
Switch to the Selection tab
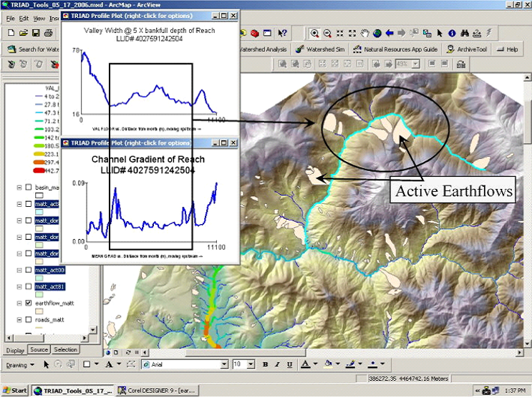(x=65, y=349)
